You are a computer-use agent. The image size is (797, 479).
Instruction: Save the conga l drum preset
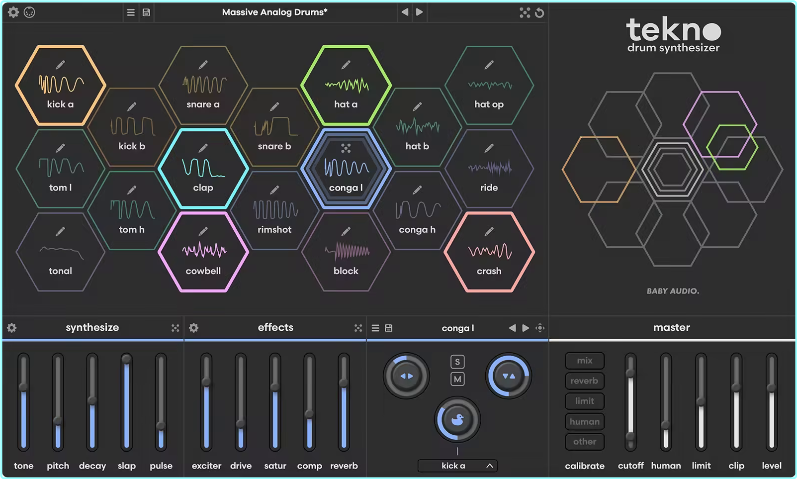(x=388, y=328)
